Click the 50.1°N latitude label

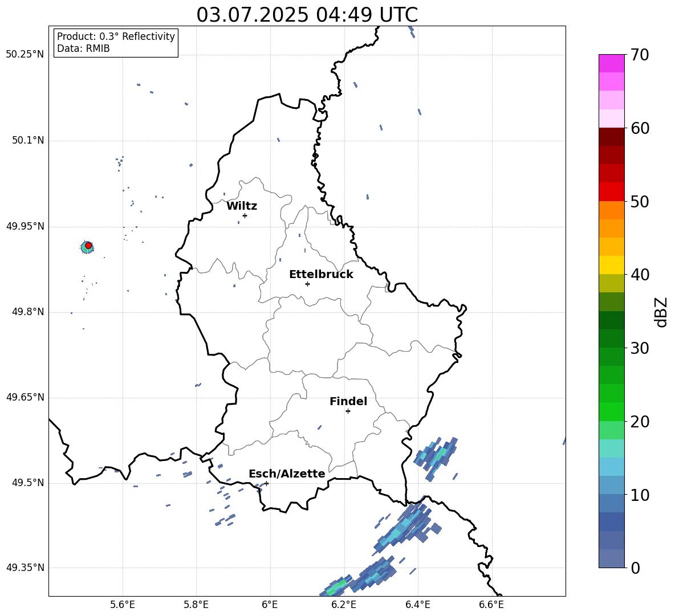[28, 141]
